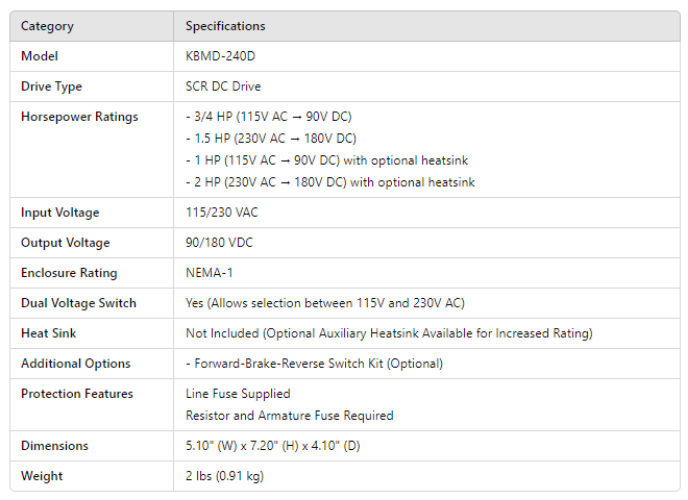Click Resistor and Armature Fuse Required text
The image size is (688, 500).
click(x=289, y=416)
